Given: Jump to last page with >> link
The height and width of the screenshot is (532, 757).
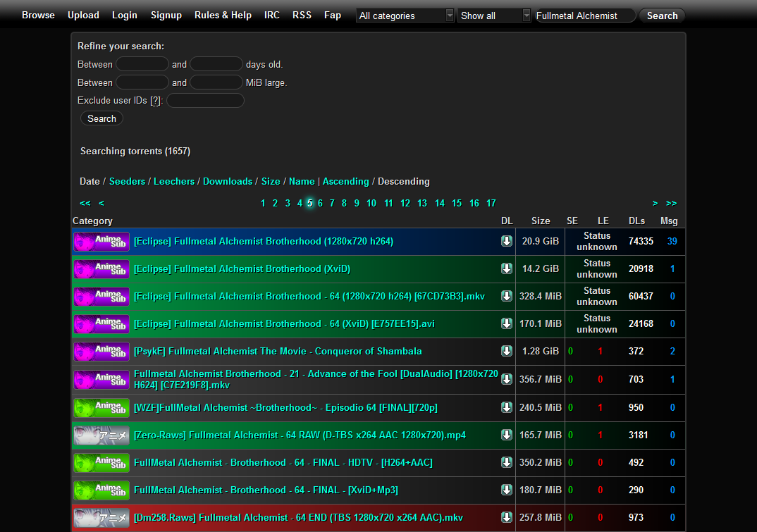Looking at the screenshot, I should coord(671,203).
